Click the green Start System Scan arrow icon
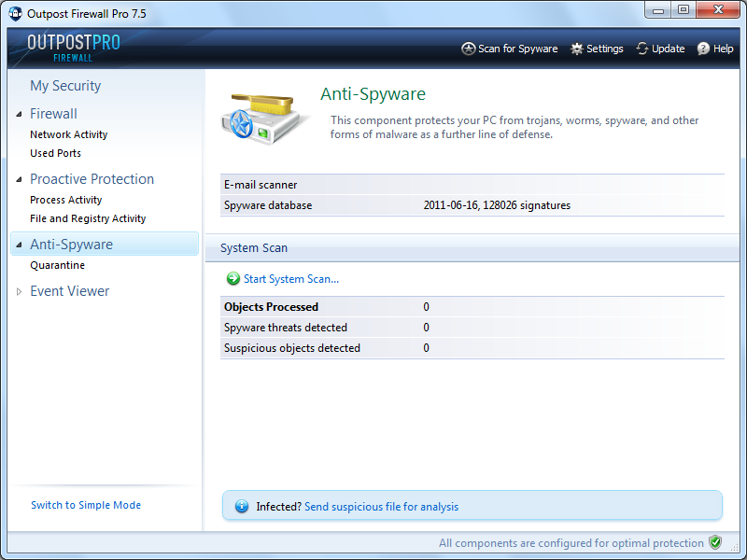This screenshot has width=747, height=560. tap(233, 279)
